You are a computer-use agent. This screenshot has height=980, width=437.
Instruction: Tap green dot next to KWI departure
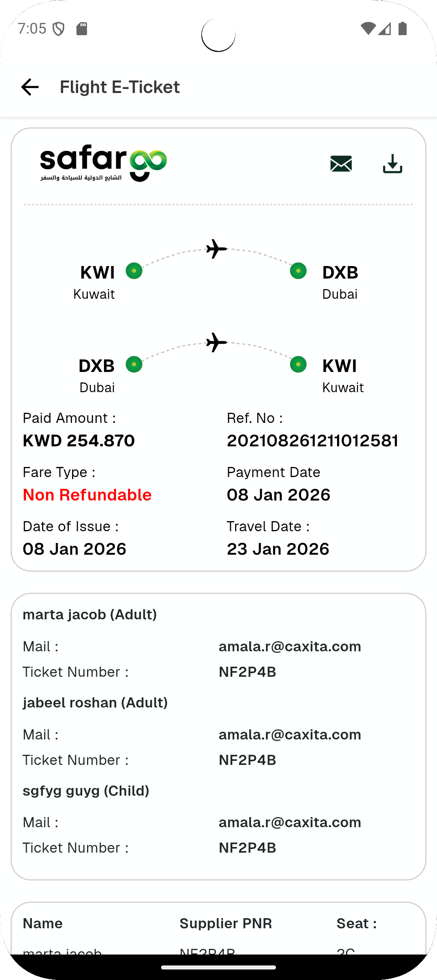coord(134,271)
